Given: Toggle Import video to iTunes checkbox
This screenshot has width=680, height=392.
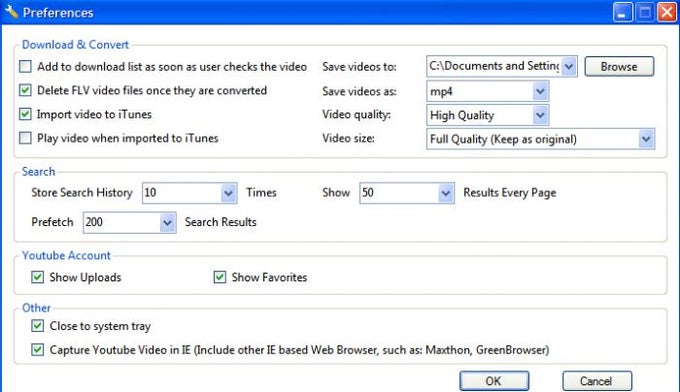Looking at the screenshot, I should coord(25,114).
